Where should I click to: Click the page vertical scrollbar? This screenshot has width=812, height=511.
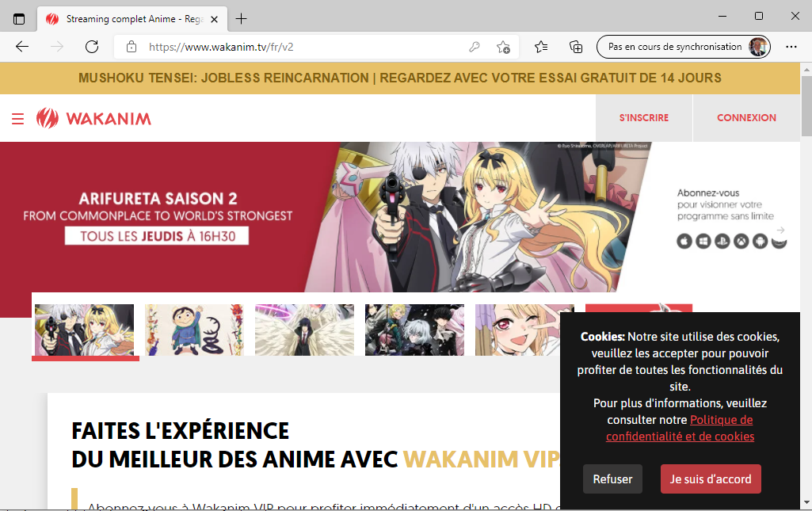click(806, 106)
